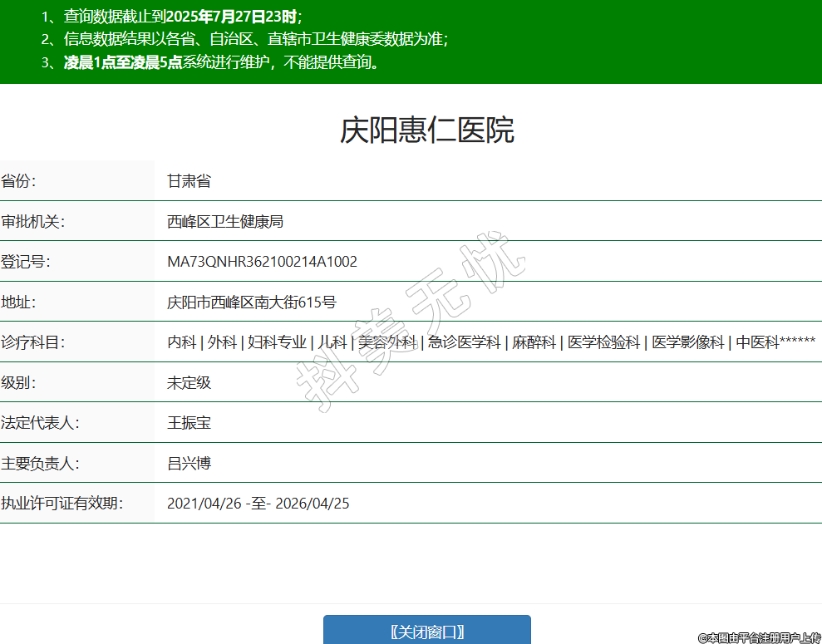Click the approving authority 西峰区卫生健康局
Screen dimensions: 822x644
[225, 222]
